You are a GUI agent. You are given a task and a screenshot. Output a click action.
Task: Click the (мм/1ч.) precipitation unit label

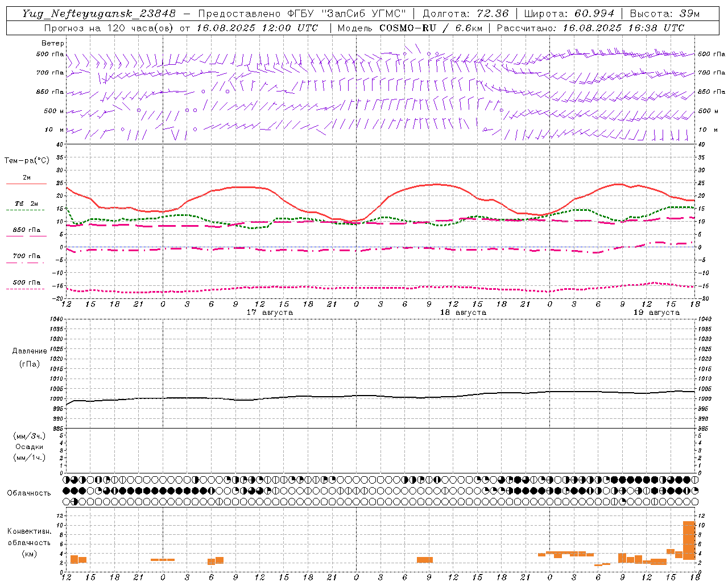point(30,458)
